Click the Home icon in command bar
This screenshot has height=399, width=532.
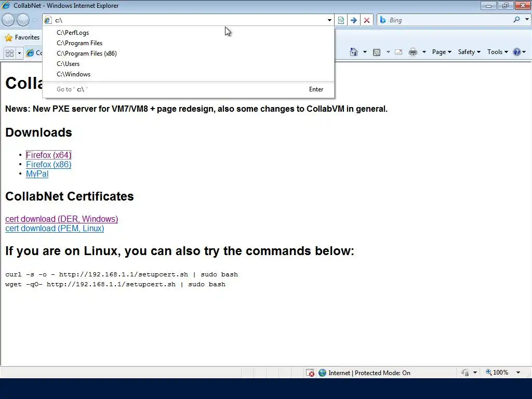coord(353,52)
